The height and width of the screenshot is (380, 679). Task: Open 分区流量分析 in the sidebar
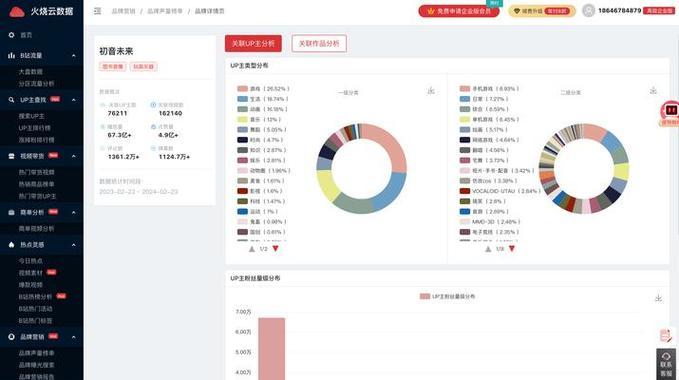(x=36, y=84)
